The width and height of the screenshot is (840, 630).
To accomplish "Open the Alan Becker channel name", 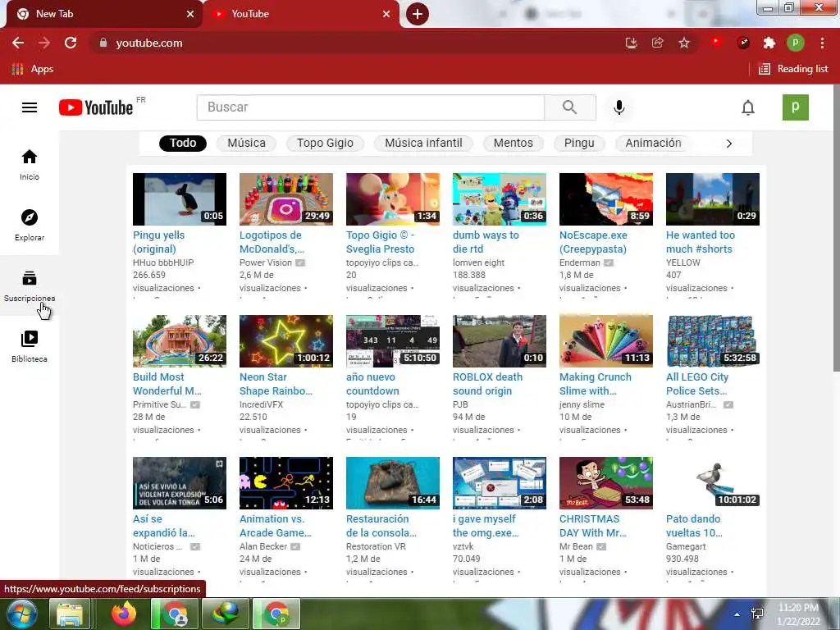I will pos(263,546).
